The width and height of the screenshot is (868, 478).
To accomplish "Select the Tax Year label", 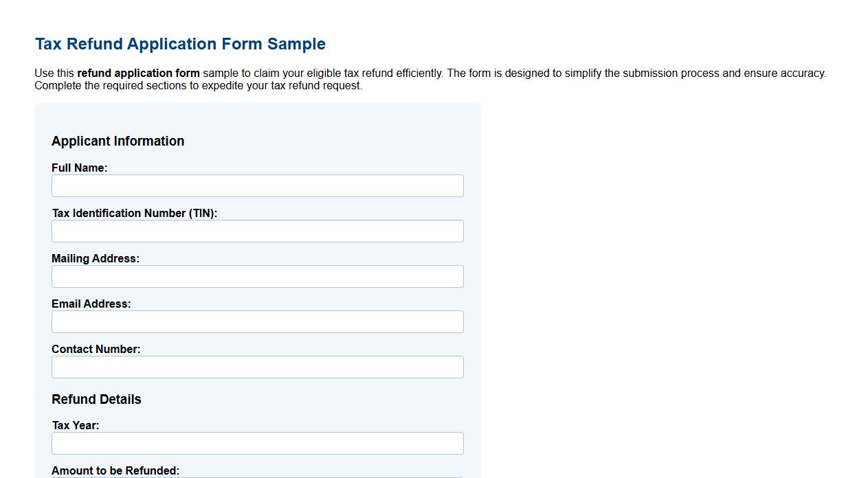I will (x=76, y=425).
